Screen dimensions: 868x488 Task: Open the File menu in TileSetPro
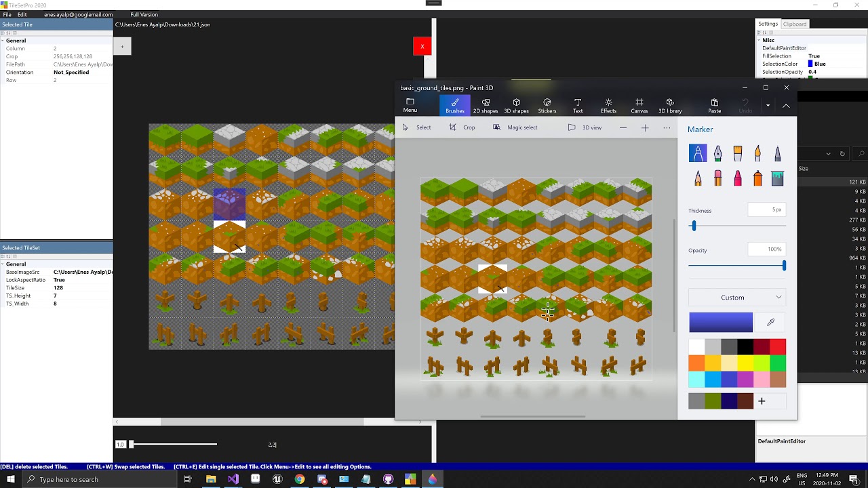point(7,14)
